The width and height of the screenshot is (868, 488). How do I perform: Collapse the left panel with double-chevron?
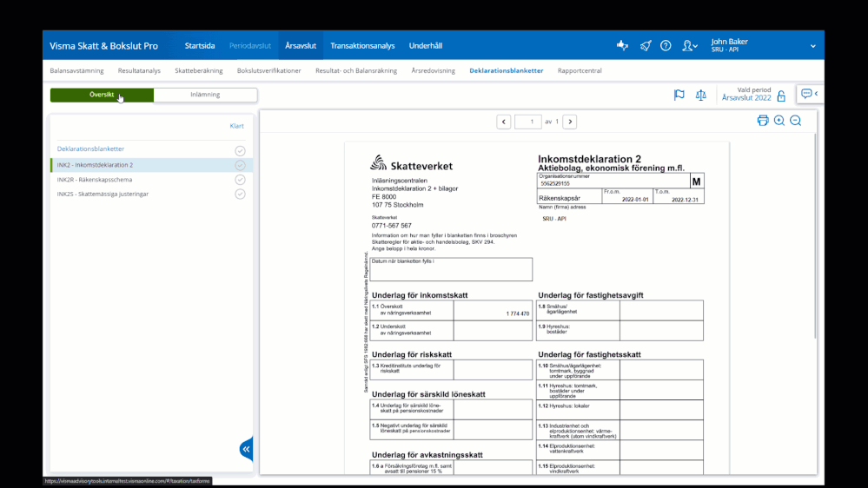coord(247,449)
